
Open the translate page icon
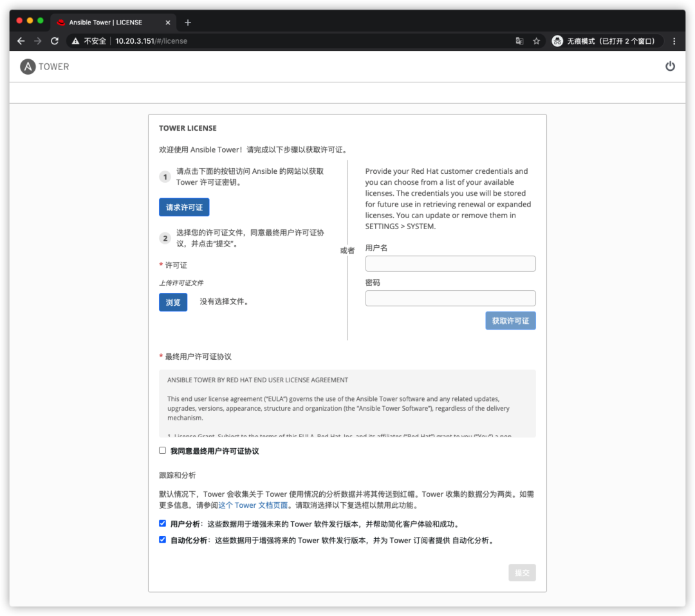tap(519, 40)
